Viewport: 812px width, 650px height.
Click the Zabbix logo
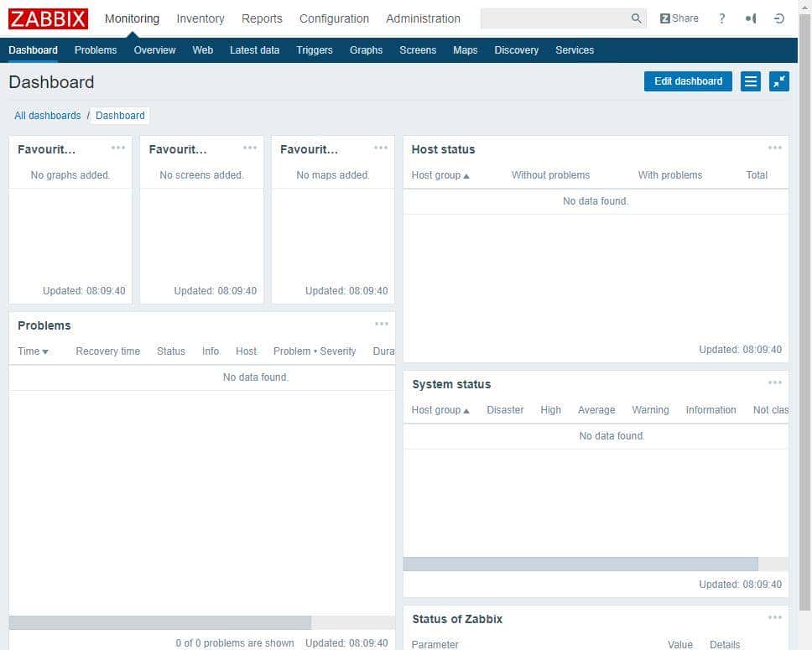coord(48,18)
